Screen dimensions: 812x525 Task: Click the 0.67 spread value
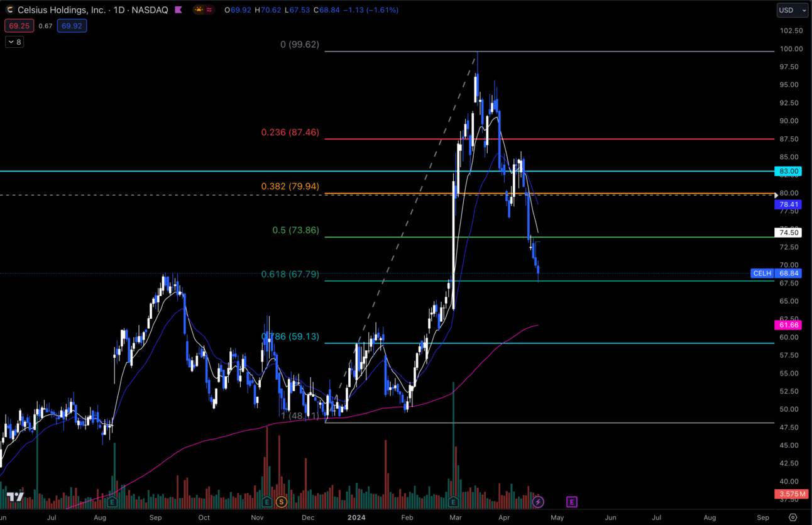(x=45, y=26)
